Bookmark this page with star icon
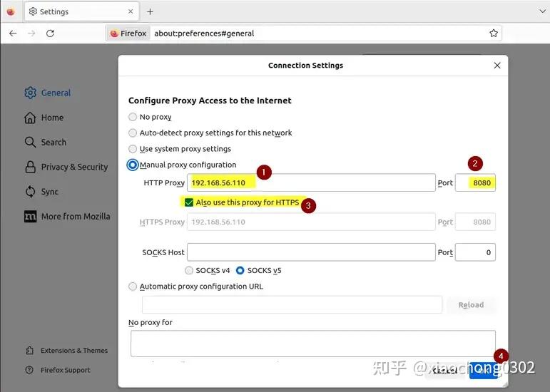Image resolution: width=550 pixels, height=392 pixels. 494,33
